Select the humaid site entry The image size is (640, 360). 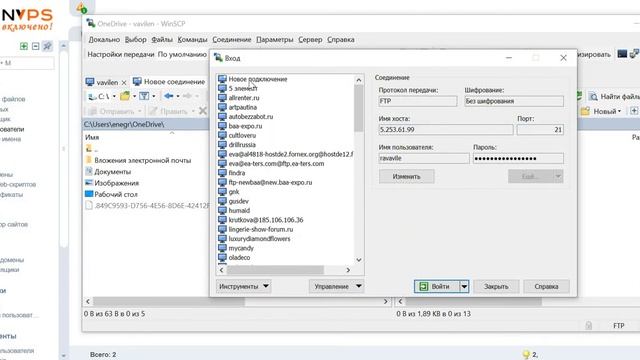coord(239,211)
